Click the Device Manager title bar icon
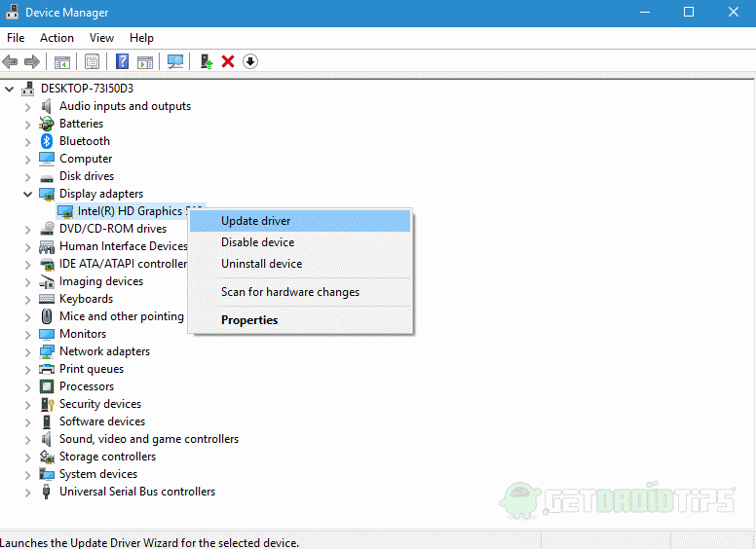756x549 pixels. pyautogui.click(x=13, y=12)
